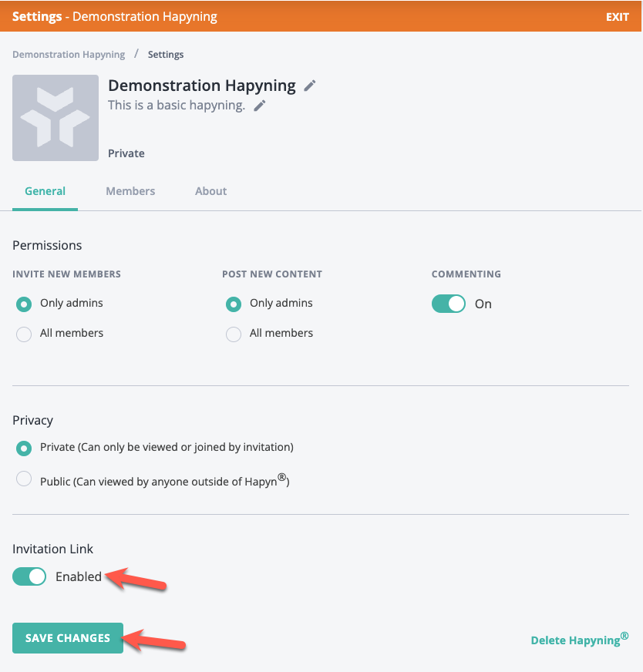Viewport: 643px width, 672px height.
Task: Click the Save Changes button
Action: (x=68, y=638)
